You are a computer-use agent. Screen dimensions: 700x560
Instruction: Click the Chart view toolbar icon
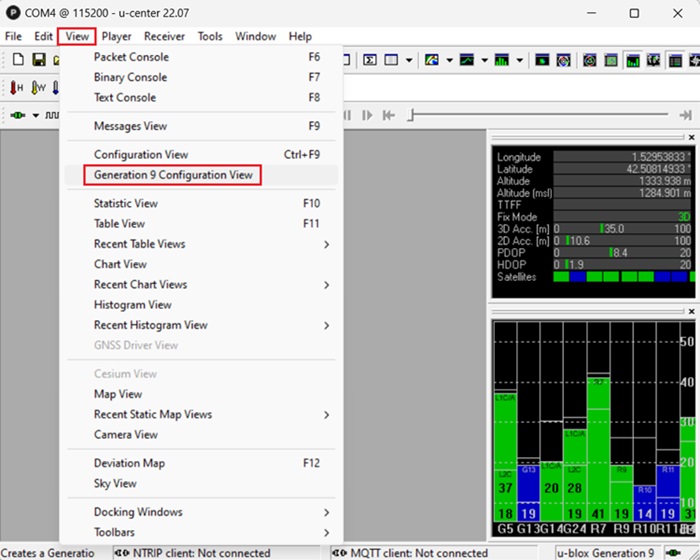466,61
